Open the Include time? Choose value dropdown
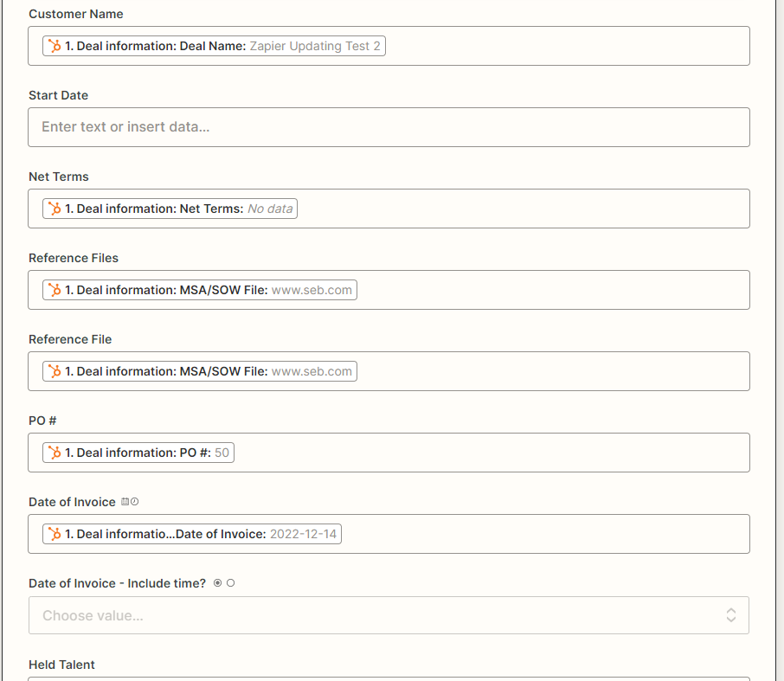This screenshot has height=681, width=784. [x=389, y=615]
